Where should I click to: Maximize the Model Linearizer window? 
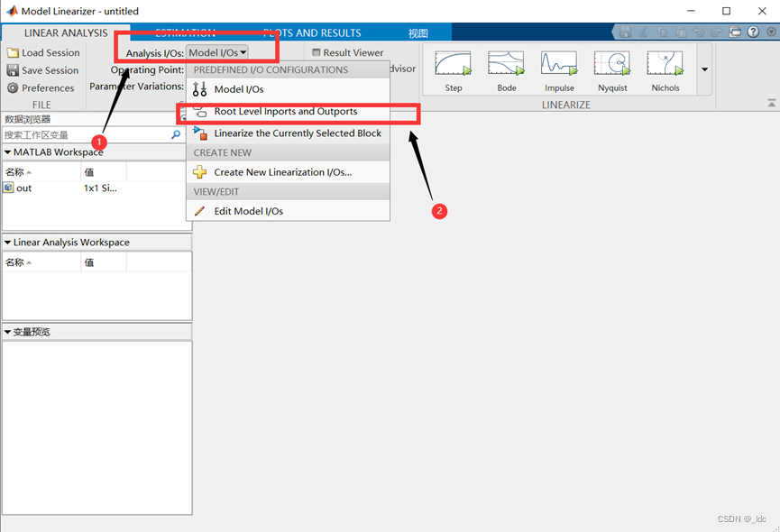726,11
